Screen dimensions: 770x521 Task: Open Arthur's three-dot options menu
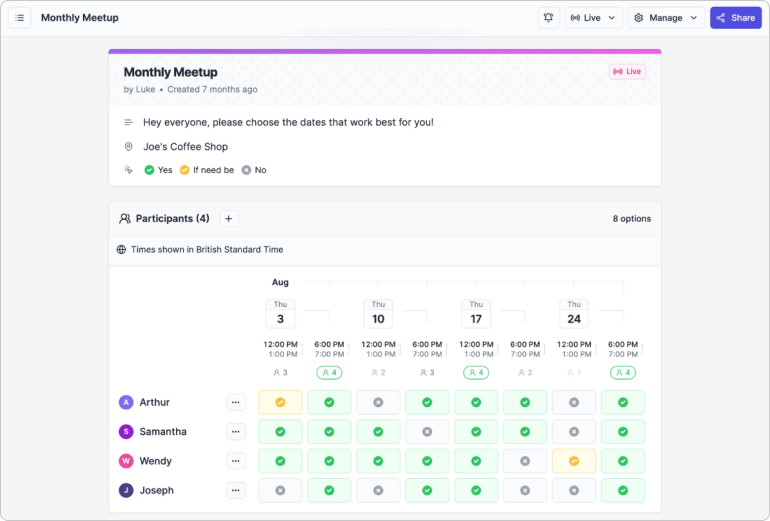[236, 403]
